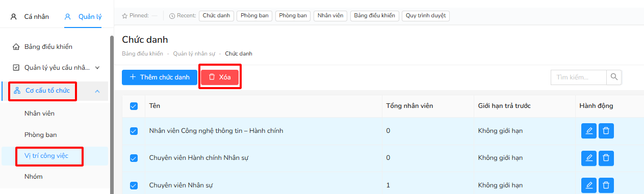The height and width of the screenshot is (194, 644).
Task: Click the Tổng nhân viên column header
Action: pos(410,106)
